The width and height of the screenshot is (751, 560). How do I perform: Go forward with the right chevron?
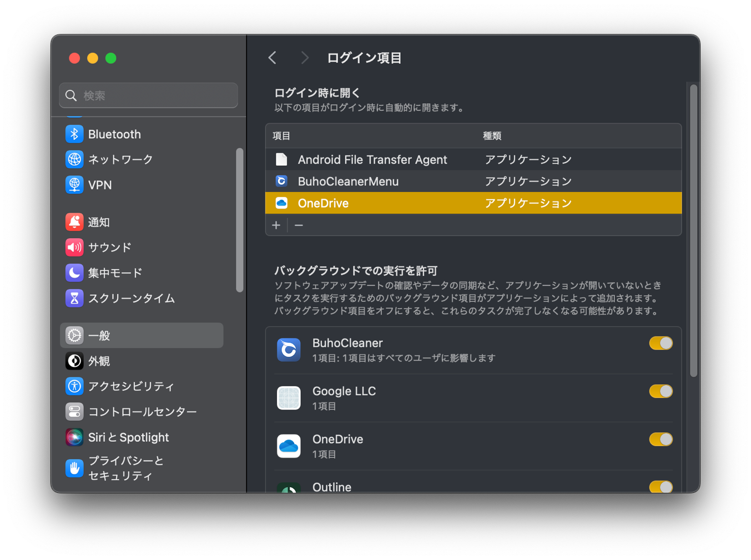coord(304,58)
